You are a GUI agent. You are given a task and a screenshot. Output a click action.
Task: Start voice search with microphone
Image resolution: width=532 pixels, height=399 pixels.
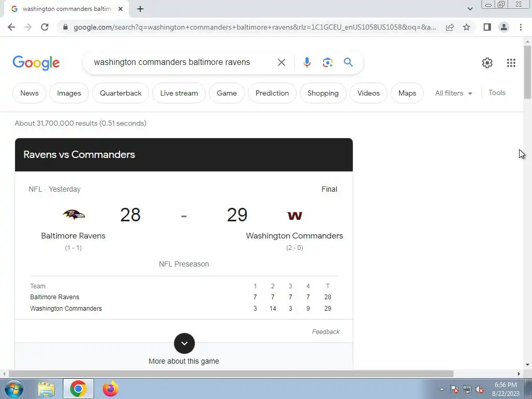[x=307, y=62]
